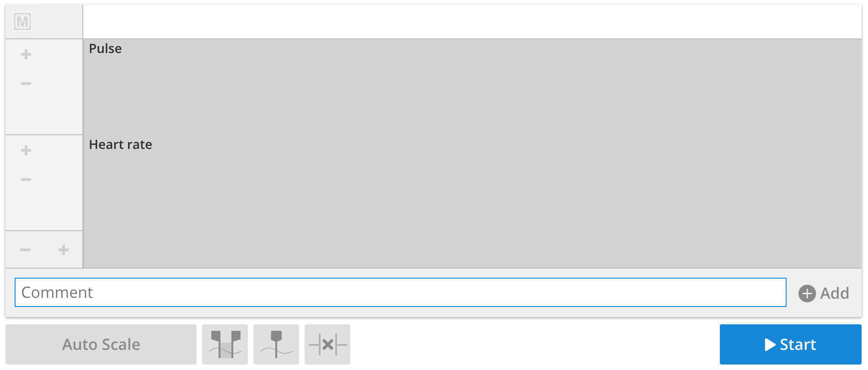Image resolution: width=868 pixels, height=370 pixels.
Task: Compress horizontal time axis with minus
Action: click(25, 250)
